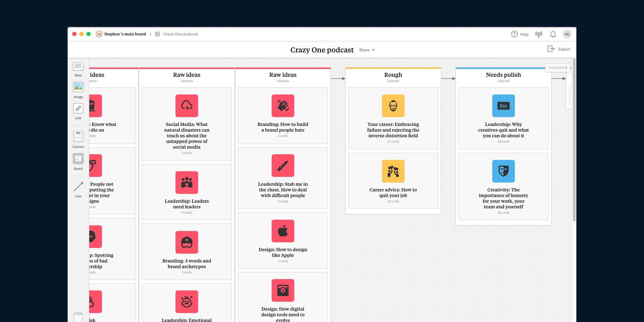Image resolution: width=644 pixels, height=322 pixels.
Task: Click '2 boards' under Rough
Action: 393,81
